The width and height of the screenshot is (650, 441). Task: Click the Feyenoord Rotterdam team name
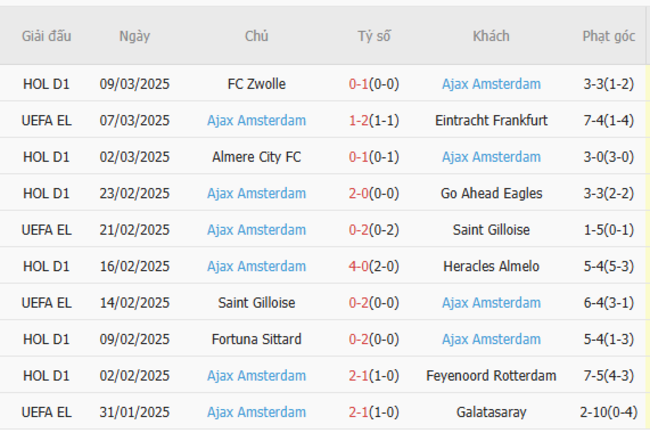(491, 375)
